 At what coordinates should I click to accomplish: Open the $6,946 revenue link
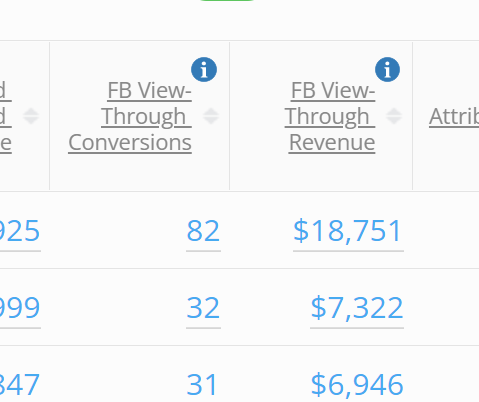click(357, 385)
